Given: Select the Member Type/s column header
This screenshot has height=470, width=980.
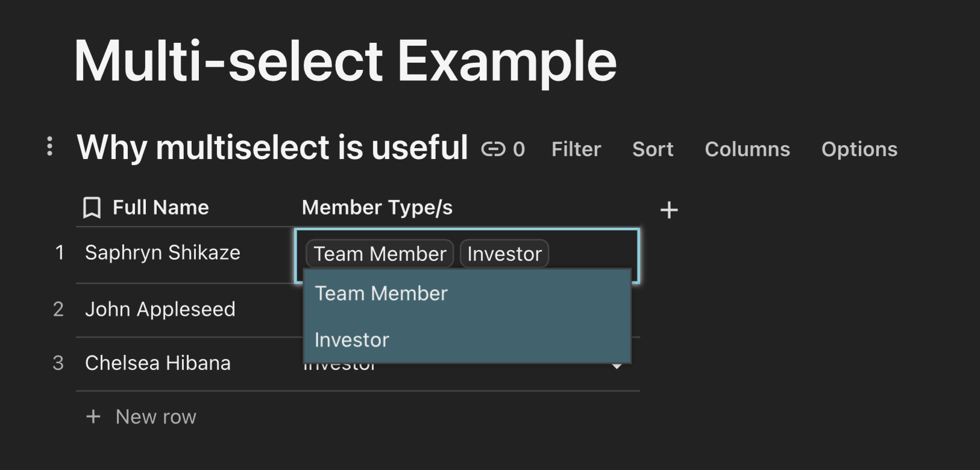Looking at the screenshot, I should pyautogui.click(x=377, y=207).
